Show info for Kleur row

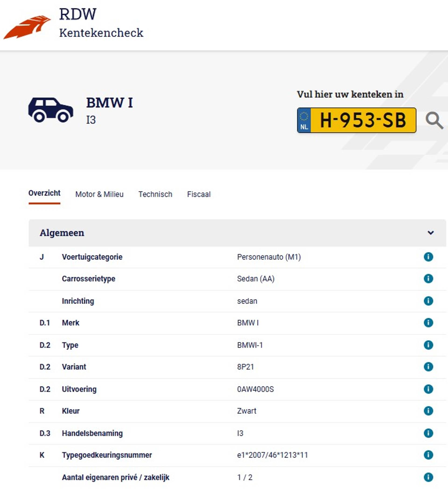click(x=428, y=411)
